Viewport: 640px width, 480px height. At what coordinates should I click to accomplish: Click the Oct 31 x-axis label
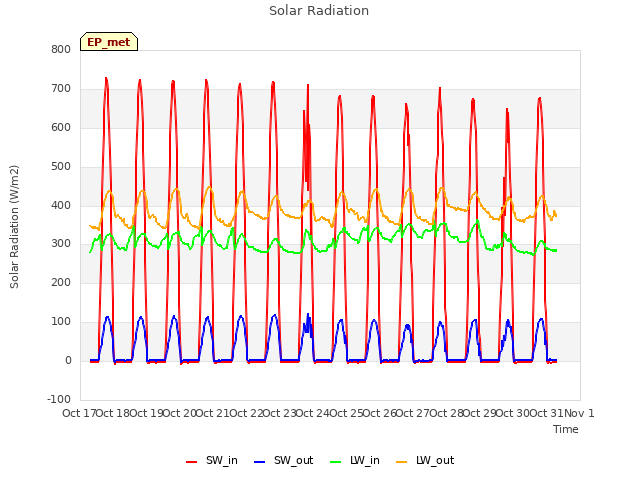click(x=547, y=413)
